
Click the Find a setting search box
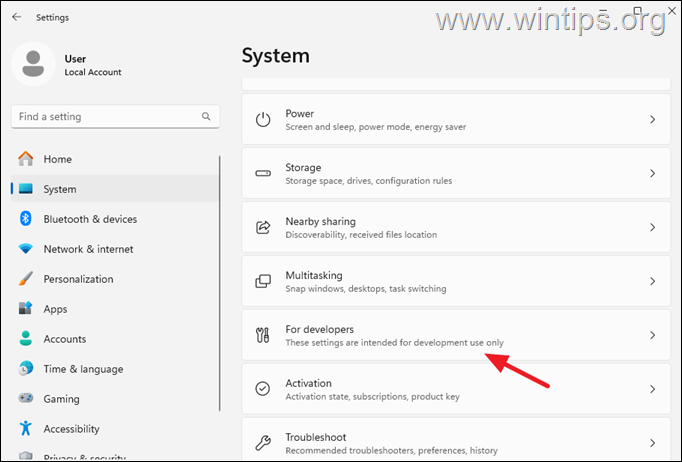point(115,117)
